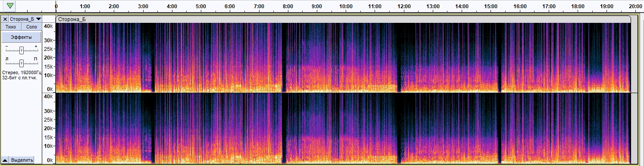
Task: Click the 4:00 mark on timeline
Action: (172, 6)
